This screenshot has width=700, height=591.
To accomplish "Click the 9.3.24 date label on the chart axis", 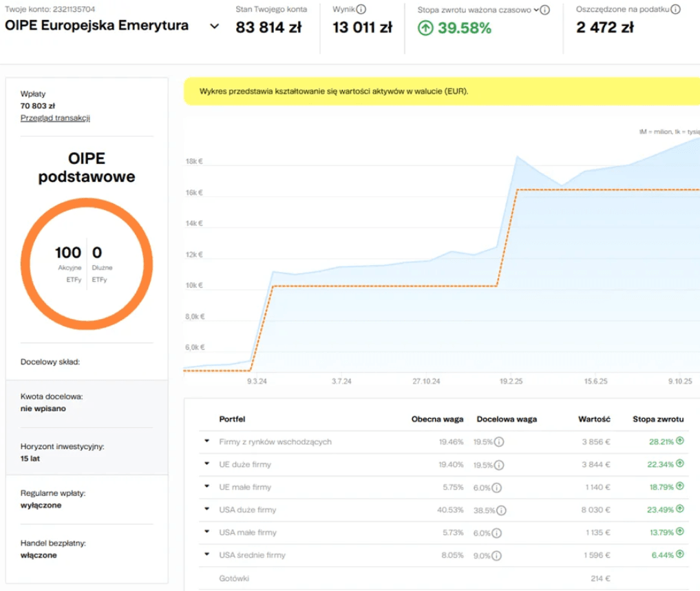I will [x=257, y=381].
